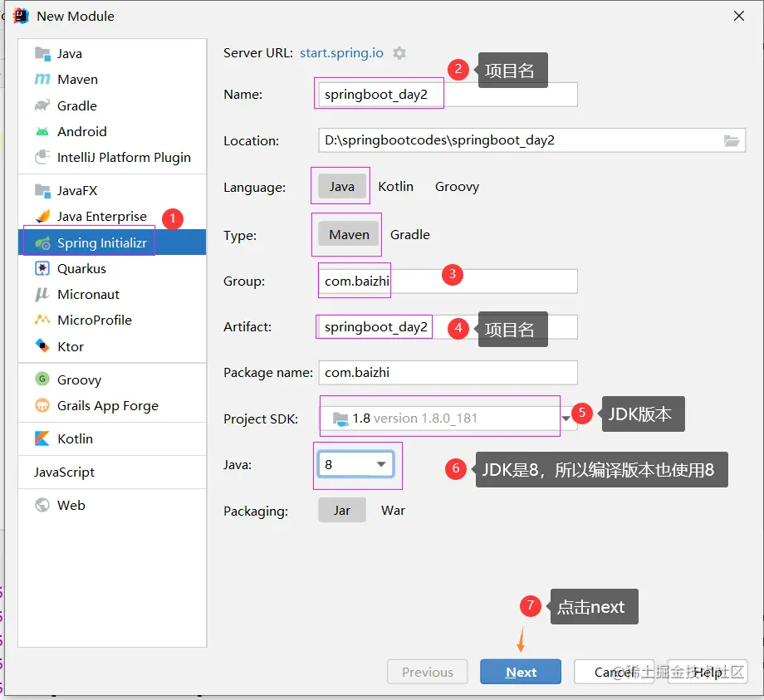The image size is (764, 700).
Task: Click the Package name field
Action: 448,373
